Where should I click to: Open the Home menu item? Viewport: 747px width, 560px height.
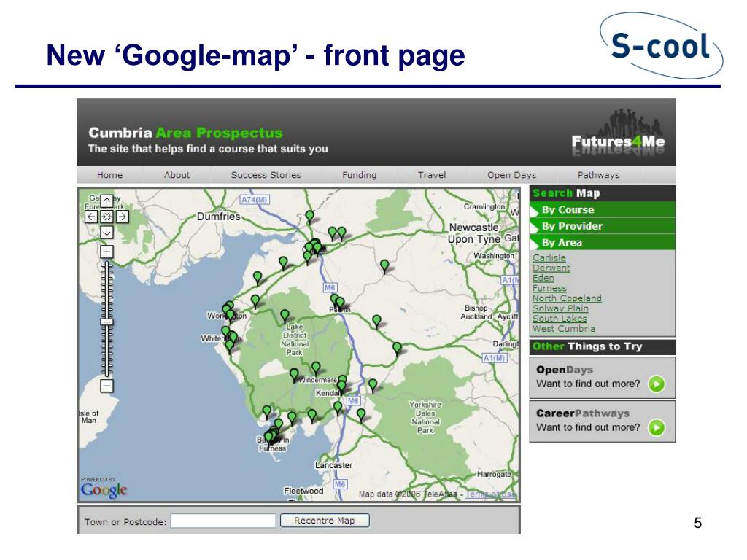tap(110, 175)
